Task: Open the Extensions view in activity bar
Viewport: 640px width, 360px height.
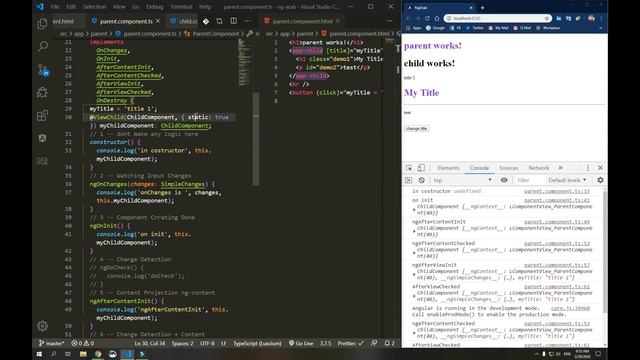Action: (x=42, y=116)
